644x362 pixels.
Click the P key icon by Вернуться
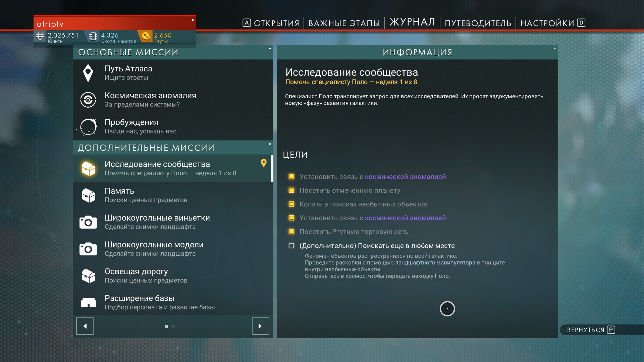611,330
